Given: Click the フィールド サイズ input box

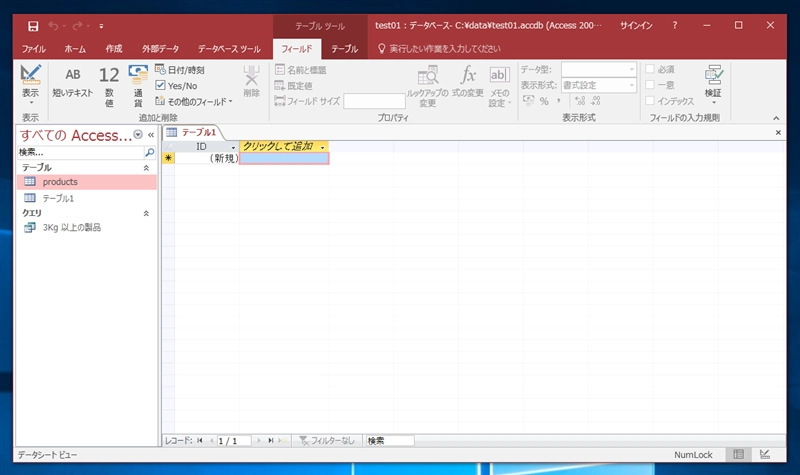Looking at the screenshot, I should tap(374, 101).
